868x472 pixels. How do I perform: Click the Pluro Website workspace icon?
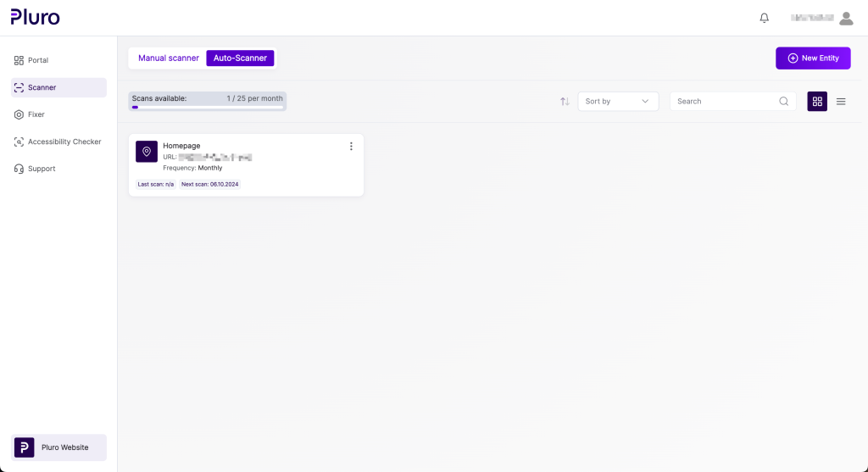click(25, 447)
